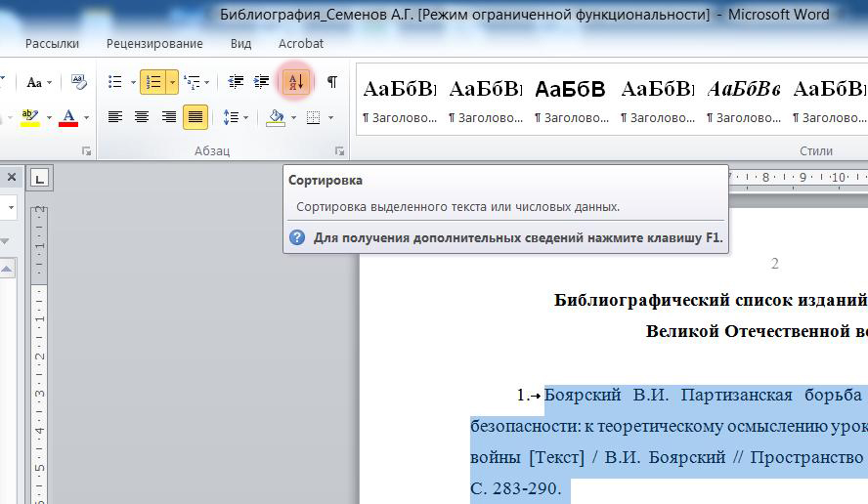The width and height of the screenshot is (868, 504).
Task: Apply bulleted list formatting
Action: (115, 82)
